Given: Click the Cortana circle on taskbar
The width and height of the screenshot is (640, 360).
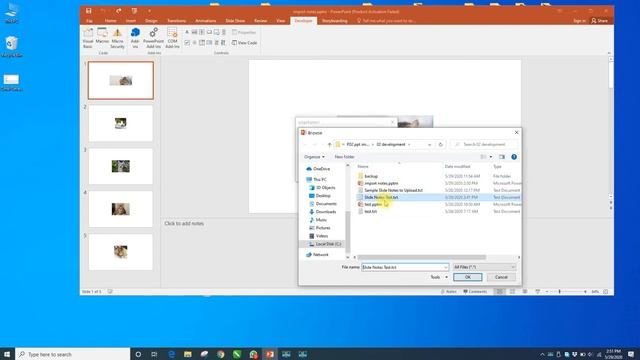Looking at the screenshot, I should pos(138,354).
